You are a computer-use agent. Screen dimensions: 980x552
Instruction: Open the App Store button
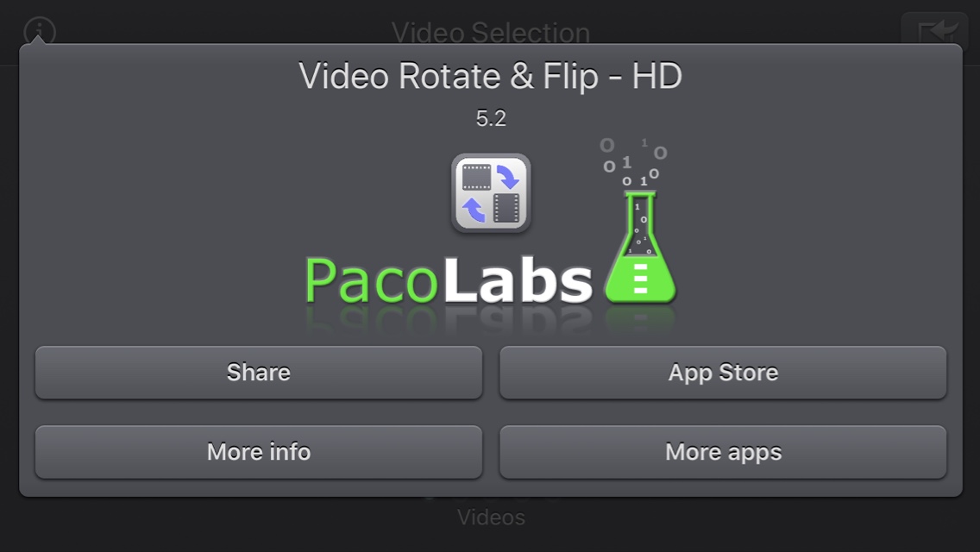(723, 373)
